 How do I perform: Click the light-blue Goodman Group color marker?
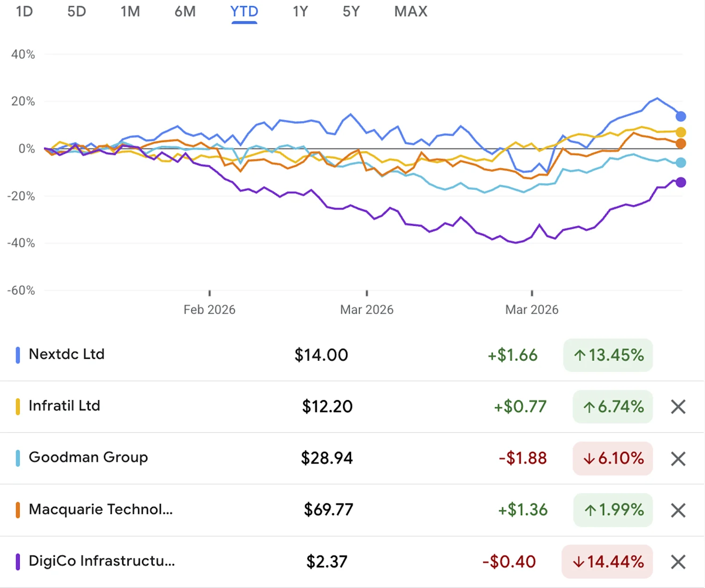coord(18,458)
